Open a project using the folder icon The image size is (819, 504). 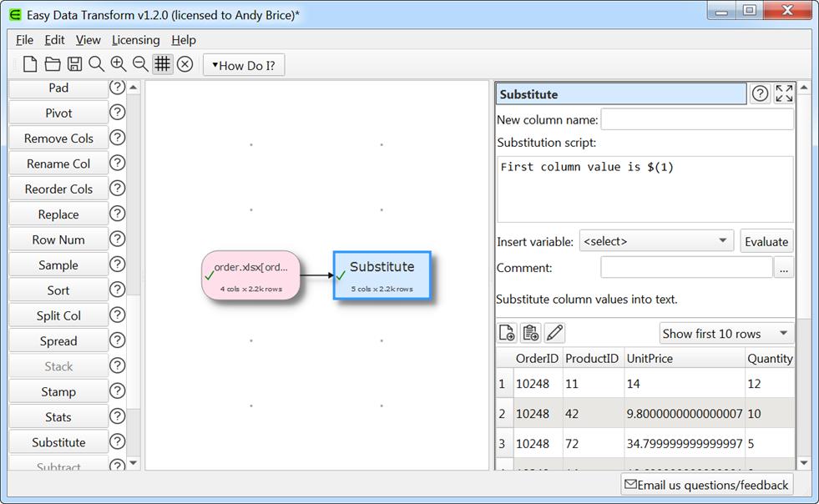(x=52, y=63)
